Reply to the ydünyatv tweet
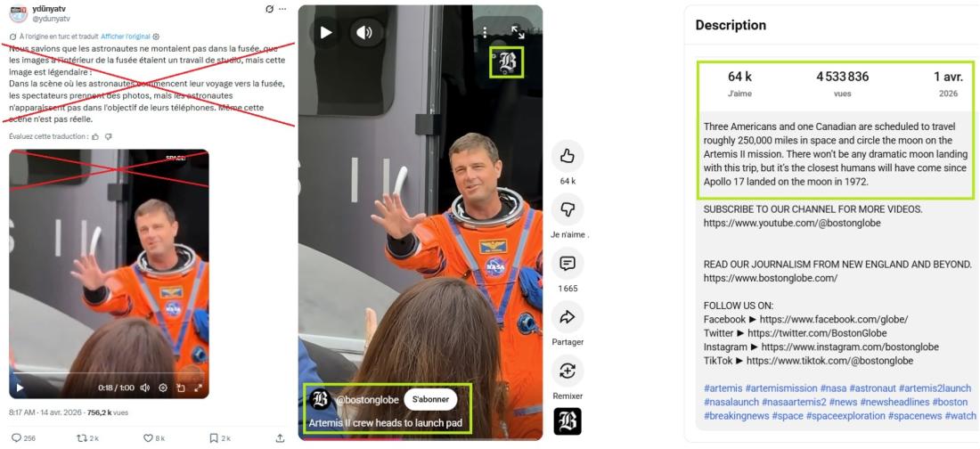Image resolution: width=980 pixels, height=449 pixels. [17, 437]
